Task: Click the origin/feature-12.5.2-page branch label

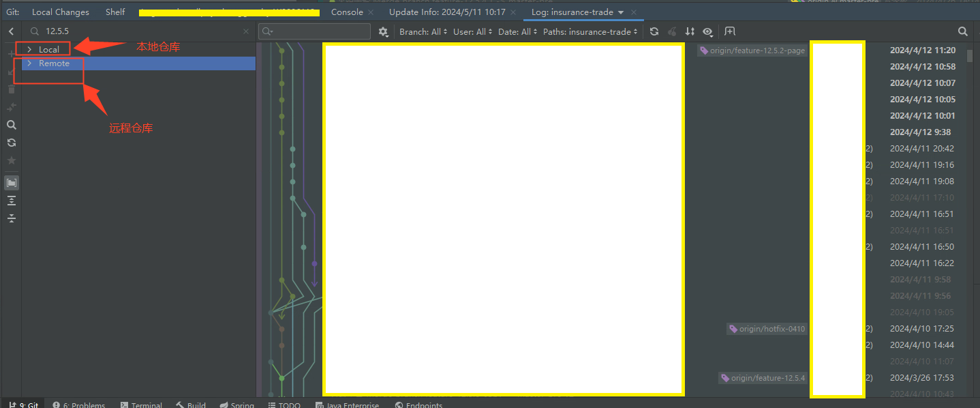Action: (752, 50)
